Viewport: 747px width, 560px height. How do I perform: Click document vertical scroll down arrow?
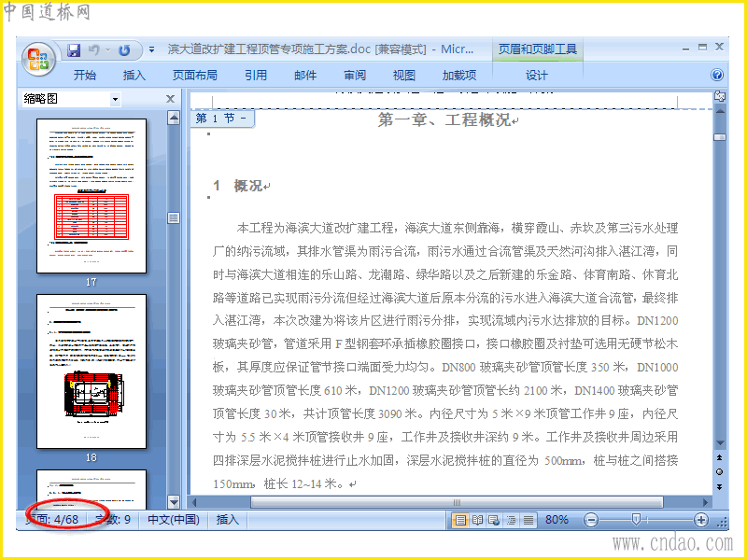(x=720, y=443)
